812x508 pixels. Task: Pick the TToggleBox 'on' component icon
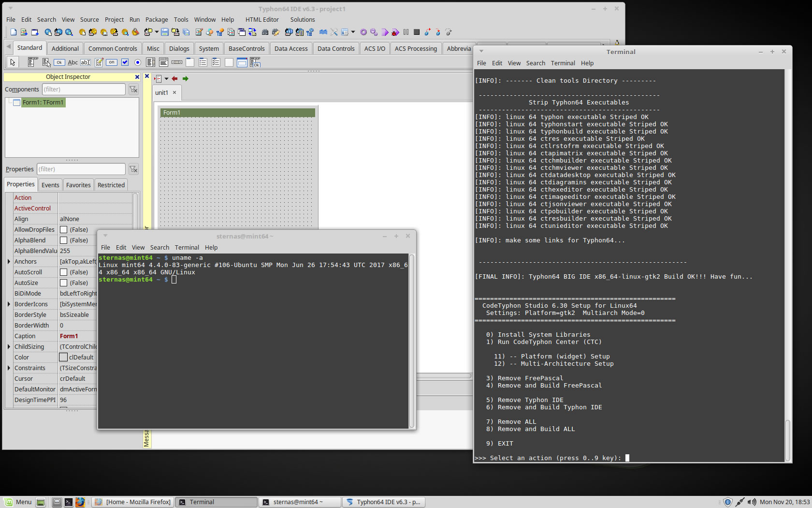pos(112,62)
